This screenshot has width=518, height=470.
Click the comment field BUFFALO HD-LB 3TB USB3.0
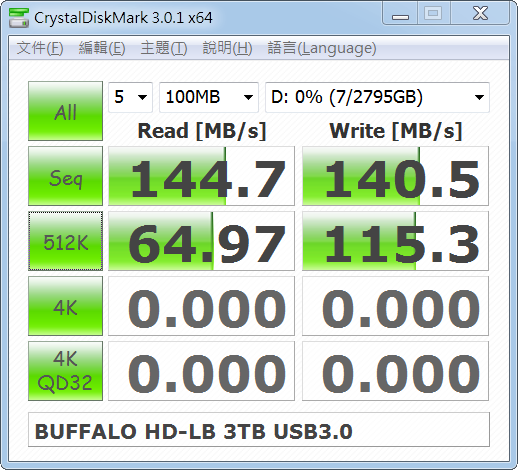(259, 430)
